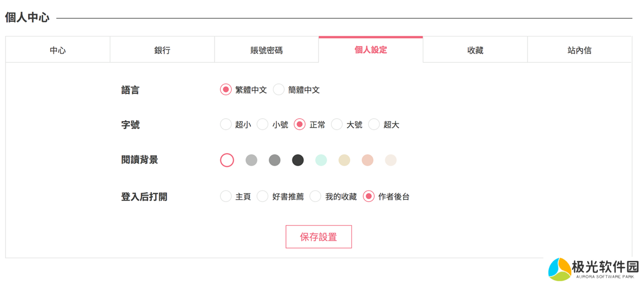
Task: Choose 繁體中文 language option
Action: (226, 89)
